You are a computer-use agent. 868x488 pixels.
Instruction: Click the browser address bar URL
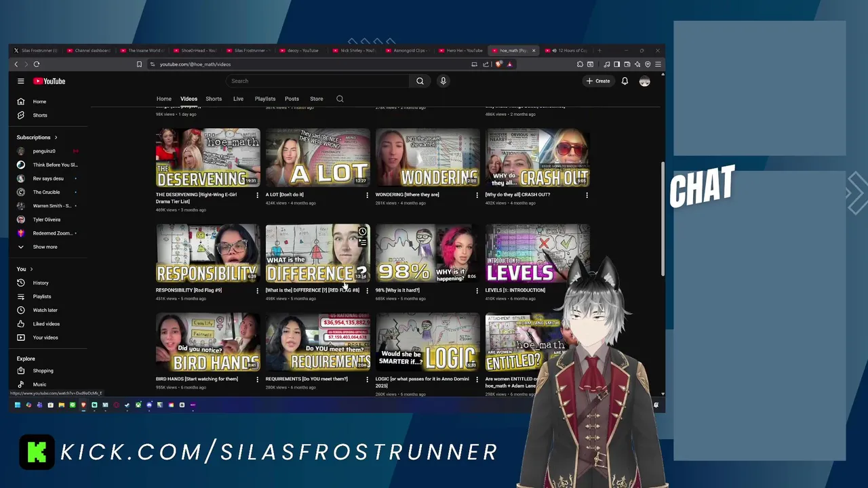(195, 64)
